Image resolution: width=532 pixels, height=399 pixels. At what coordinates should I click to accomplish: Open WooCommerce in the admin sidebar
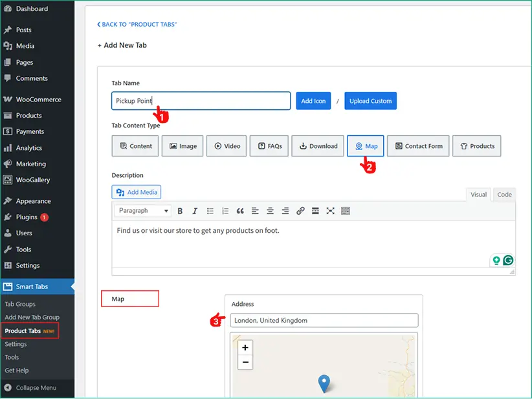click(38, 100)
